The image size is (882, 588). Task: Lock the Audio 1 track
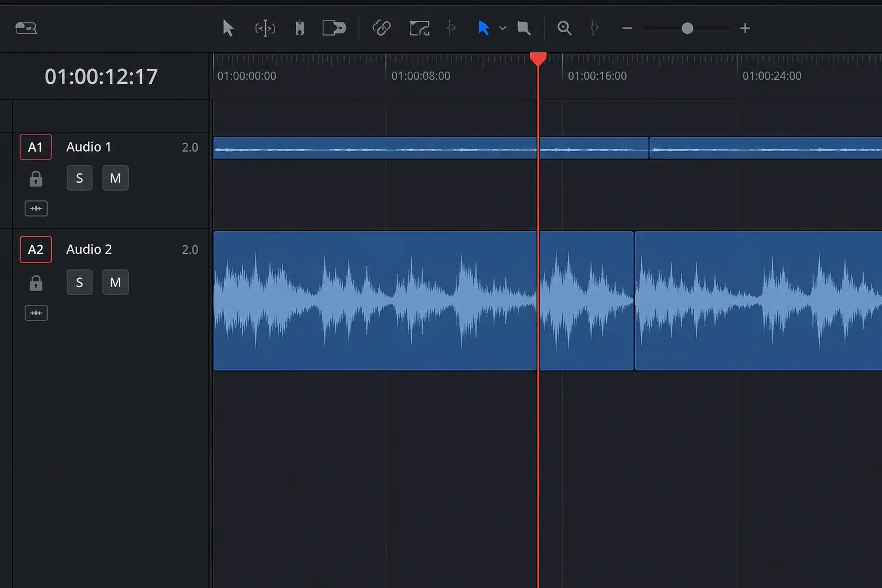tap(36, 179)
